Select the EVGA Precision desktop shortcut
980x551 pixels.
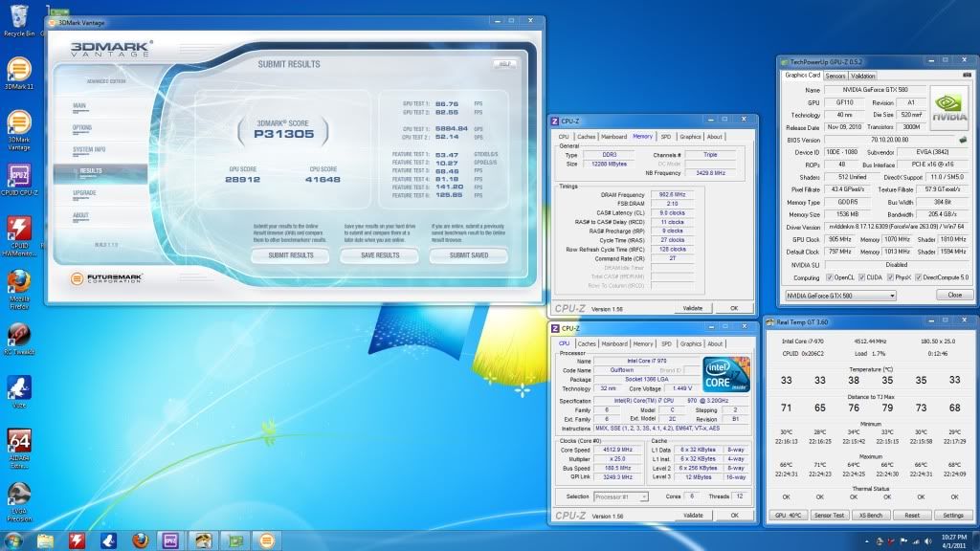(x=19, y=503)
